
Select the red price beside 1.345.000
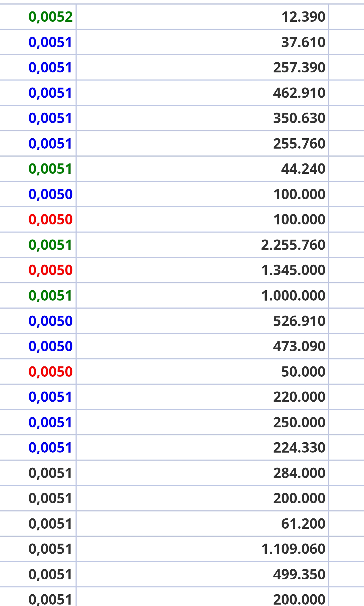[x=50, y=270]
